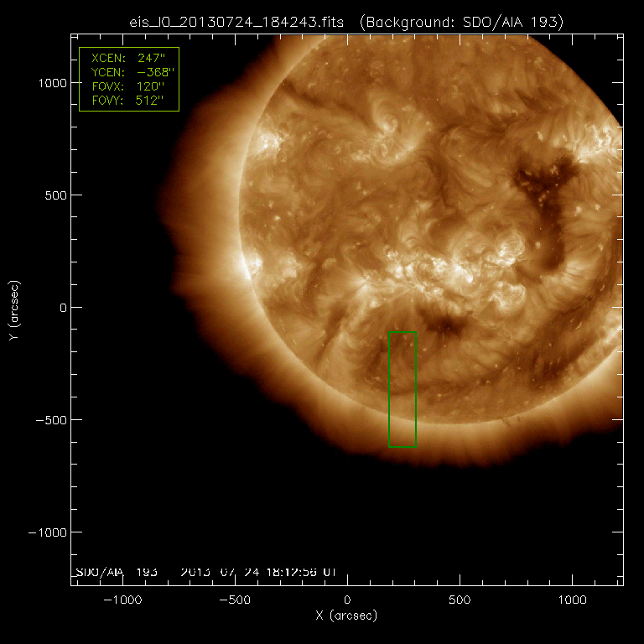Click the 1000 tick label on X axis
This screenshot has height=644, width=644.
click(572, 600)
